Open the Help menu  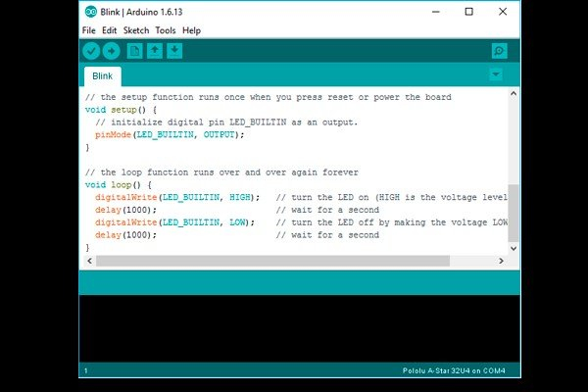coord(192,30)
